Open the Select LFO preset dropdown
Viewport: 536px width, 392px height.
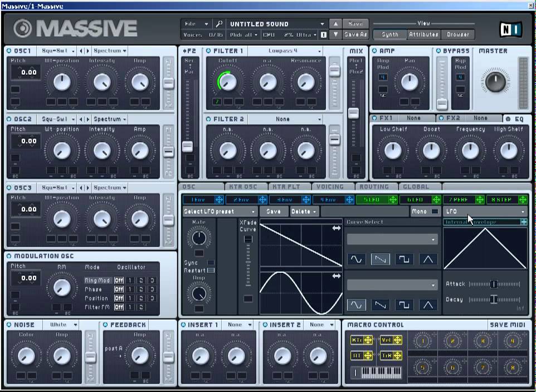click(x=220, y=212)
